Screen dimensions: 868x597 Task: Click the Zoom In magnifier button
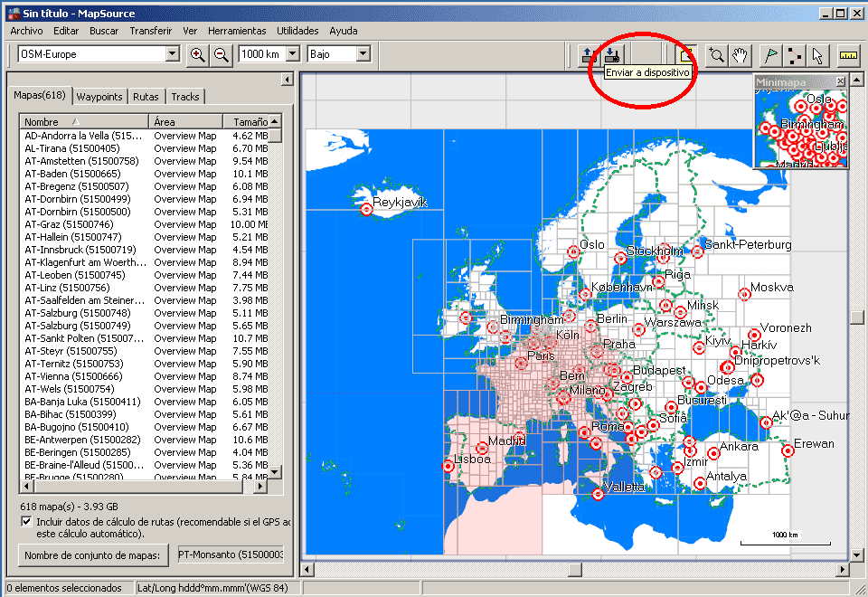[x=198, y=54]
